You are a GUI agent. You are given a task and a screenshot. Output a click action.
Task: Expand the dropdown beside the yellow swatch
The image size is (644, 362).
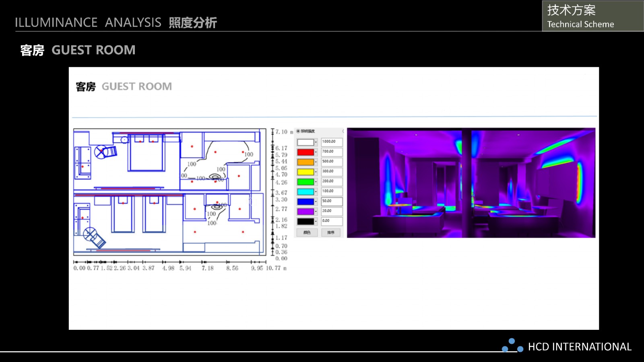coord(316,172)
